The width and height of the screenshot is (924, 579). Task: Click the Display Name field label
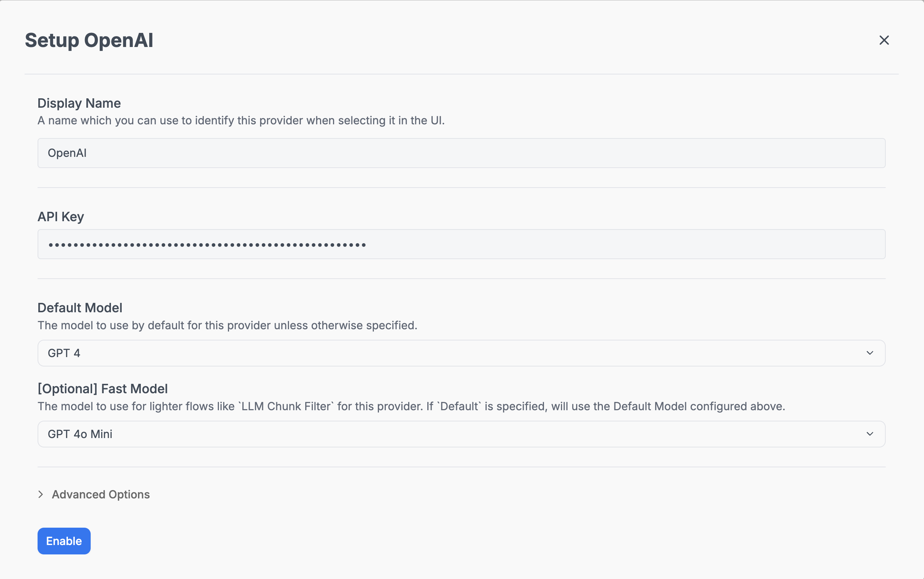(x=79, y=103)
